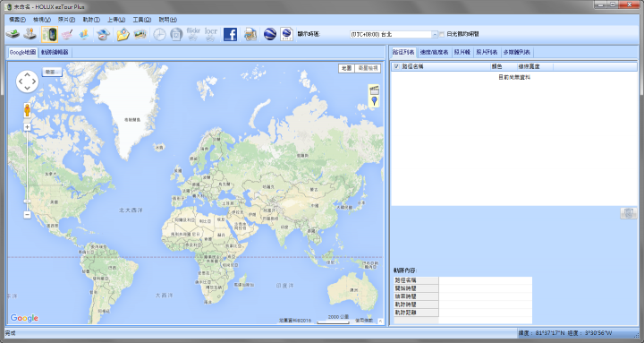644x343 pixels.
Task: Click the 印度洋 label on the map
Action: point(284,286)
